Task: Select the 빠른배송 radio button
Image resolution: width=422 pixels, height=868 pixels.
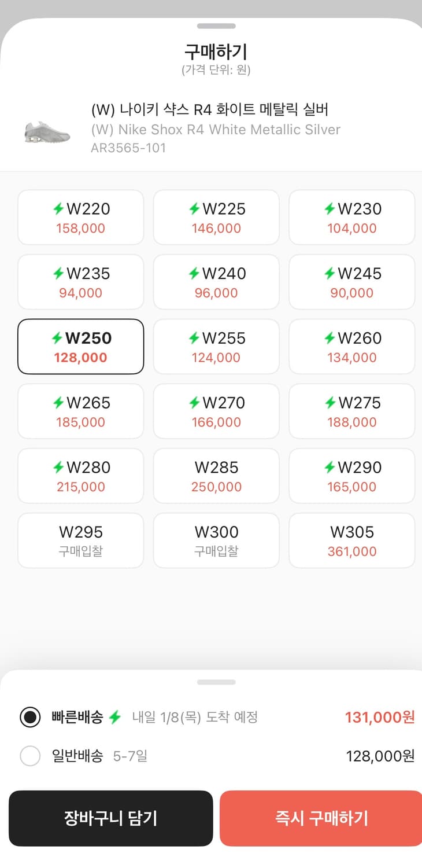Action: [30, 718]
